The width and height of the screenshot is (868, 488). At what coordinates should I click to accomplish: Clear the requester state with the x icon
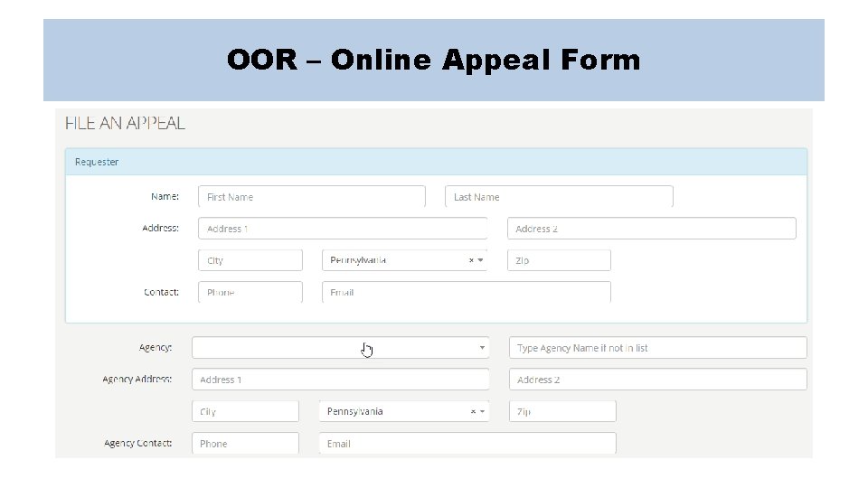pos(471,260)
